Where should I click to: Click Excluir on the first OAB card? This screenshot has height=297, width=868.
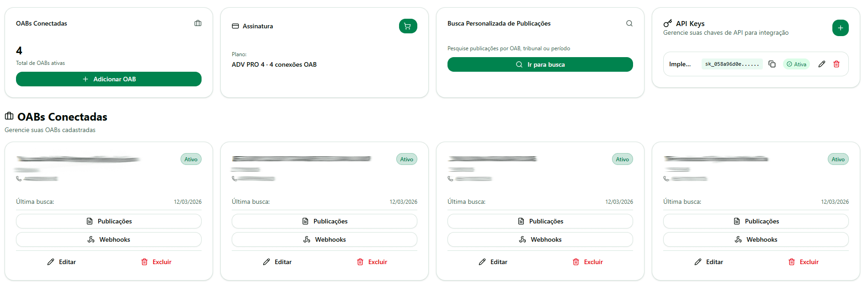[x=156, y=262]
